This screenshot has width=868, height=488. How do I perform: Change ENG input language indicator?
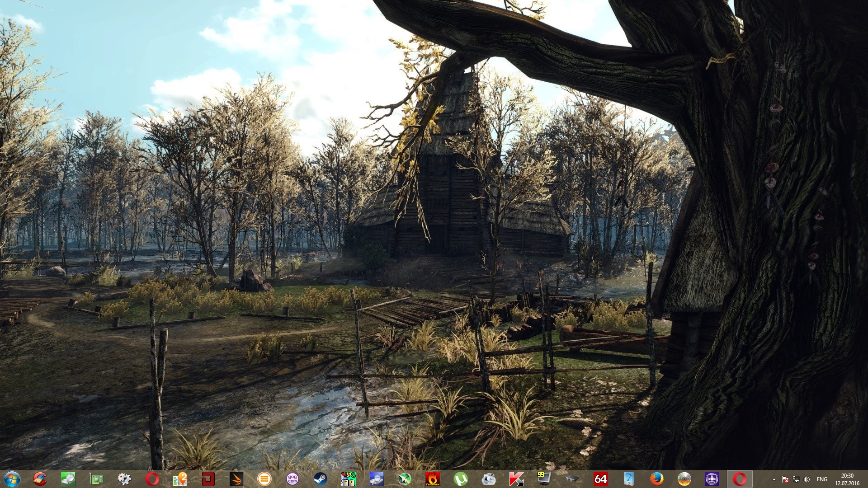[822, 479]
